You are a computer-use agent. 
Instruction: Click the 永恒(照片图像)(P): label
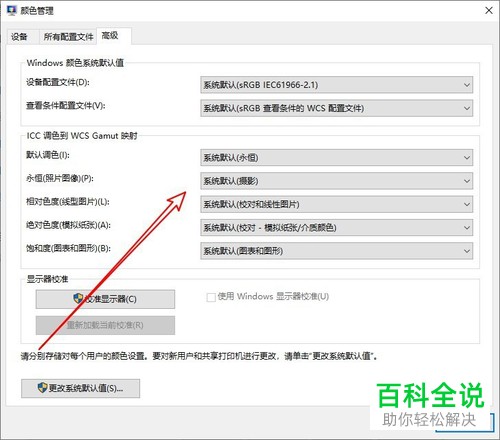pos(60,178)
